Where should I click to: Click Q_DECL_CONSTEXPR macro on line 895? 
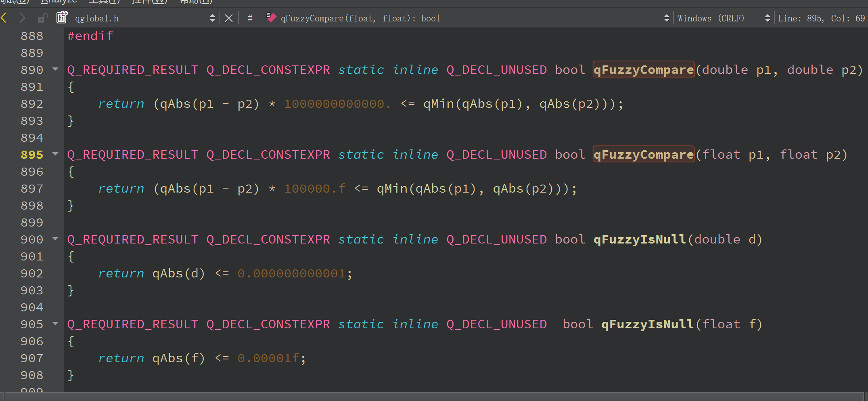coord(268,155)
